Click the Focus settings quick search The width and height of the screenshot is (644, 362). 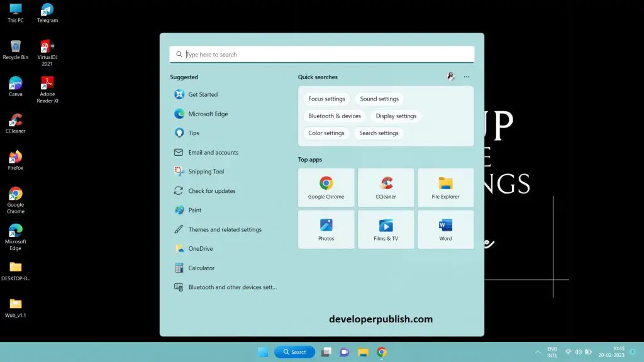click(x=326, y=99)
